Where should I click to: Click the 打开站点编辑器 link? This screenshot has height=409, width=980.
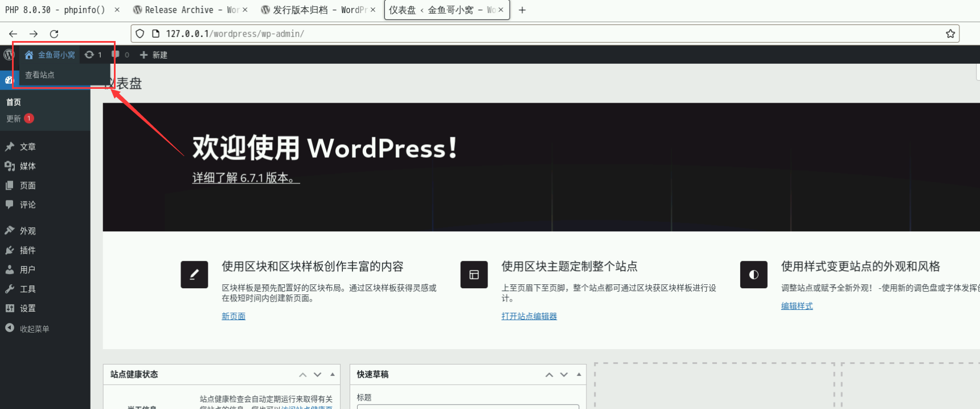[529, 316]
